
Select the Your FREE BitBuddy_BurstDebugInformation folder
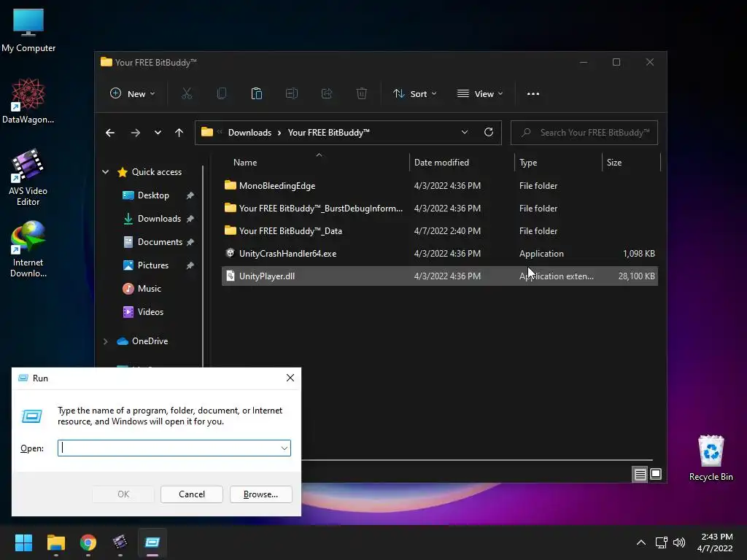coord(440,208)
